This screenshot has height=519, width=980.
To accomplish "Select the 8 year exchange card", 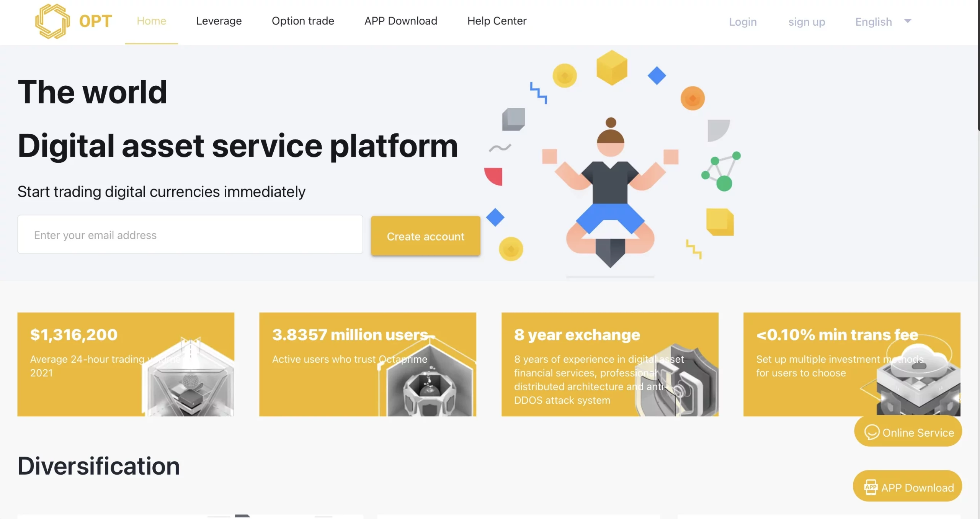I will pos(610,364).
